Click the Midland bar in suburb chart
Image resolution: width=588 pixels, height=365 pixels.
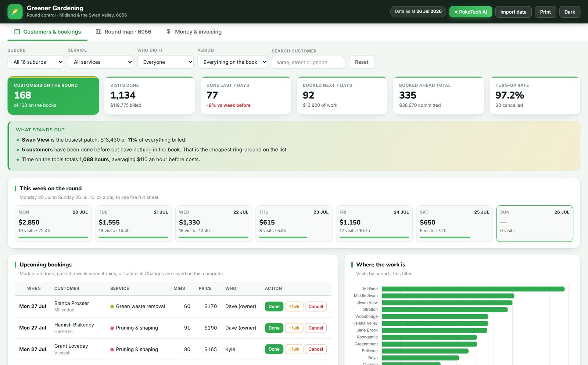[473, 289]
